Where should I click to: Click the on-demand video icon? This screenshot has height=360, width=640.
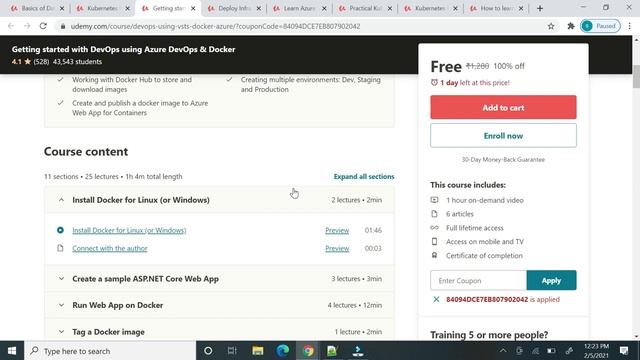[434, 200]
